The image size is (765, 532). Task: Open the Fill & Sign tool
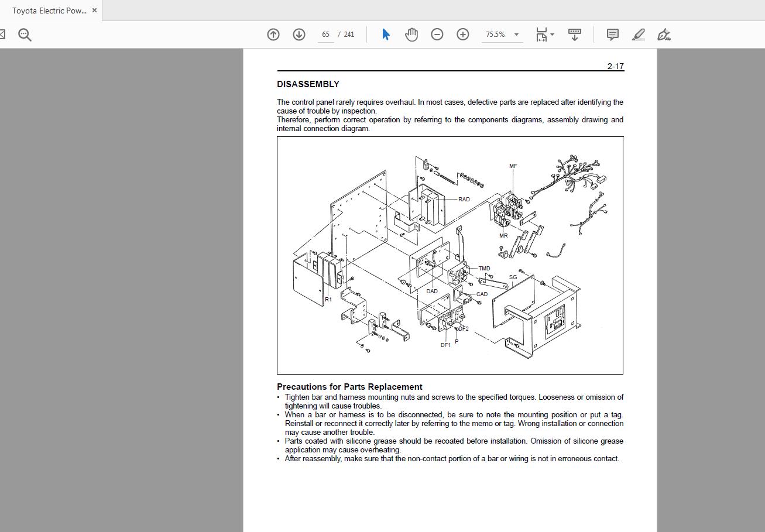pyautogui.click(x=664, y=35)
